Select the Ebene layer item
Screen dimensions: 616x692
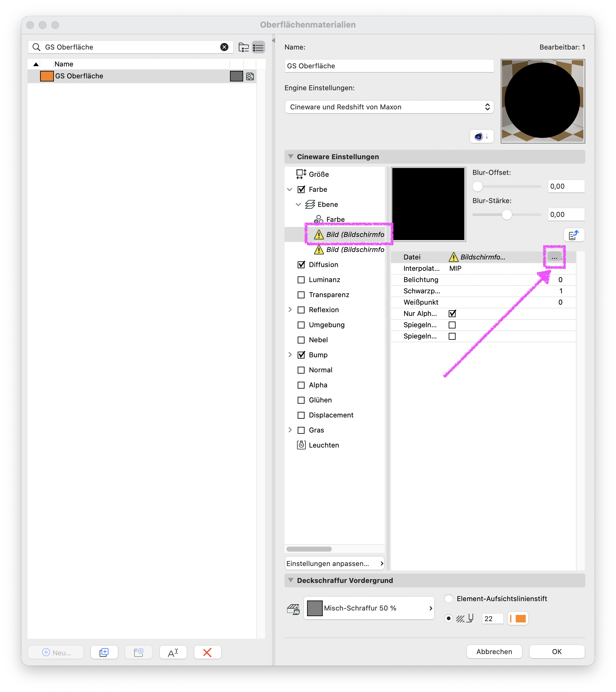[322, 204]
